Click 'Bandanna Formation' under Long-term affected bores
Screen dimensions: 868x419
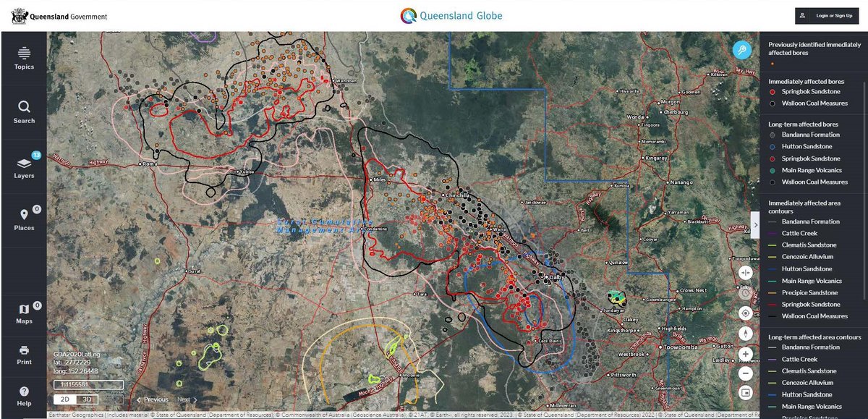[811, 135]
